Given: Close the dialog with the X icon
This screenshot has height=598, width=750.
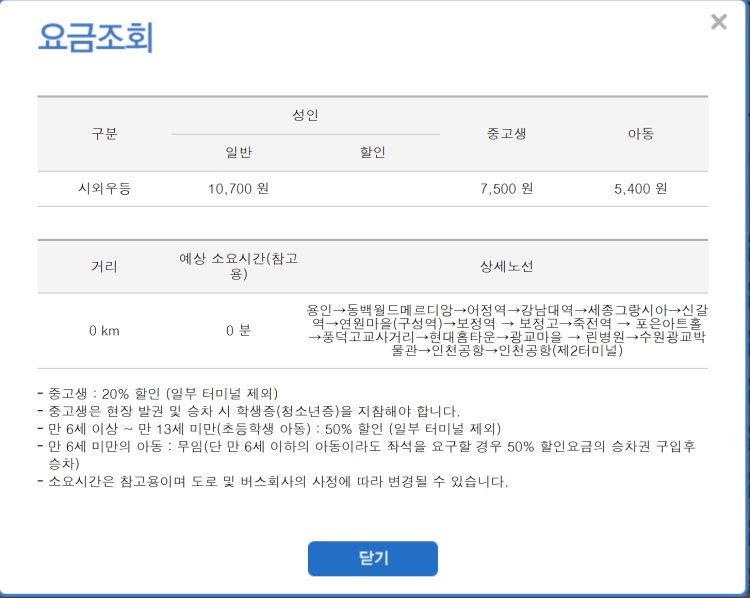Looking at the screenshot, I should 718,22.
